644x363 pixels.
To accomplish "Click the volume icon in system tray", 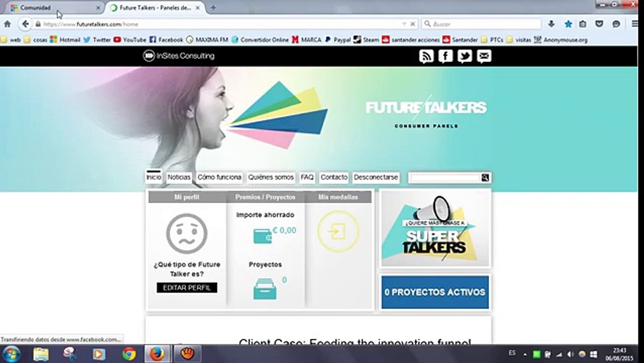I will 570,354.
